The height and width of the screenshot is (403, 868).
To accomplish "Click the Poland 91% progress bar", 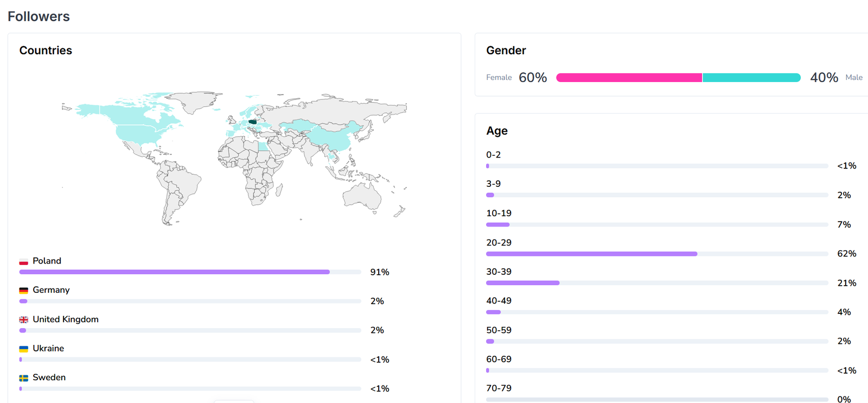I will [x=174, y=272].
